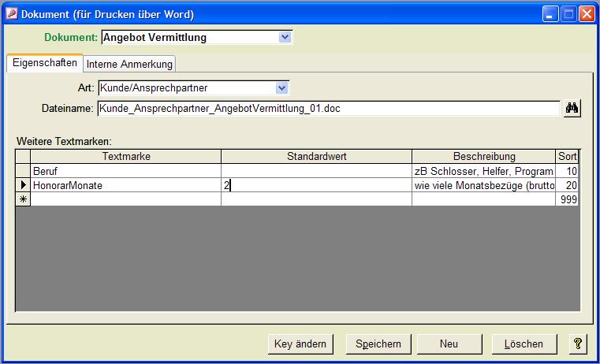This screenshot has height=364, width=600.
Task: Select the Eigenschaften tab
Action: pos(45,63)
